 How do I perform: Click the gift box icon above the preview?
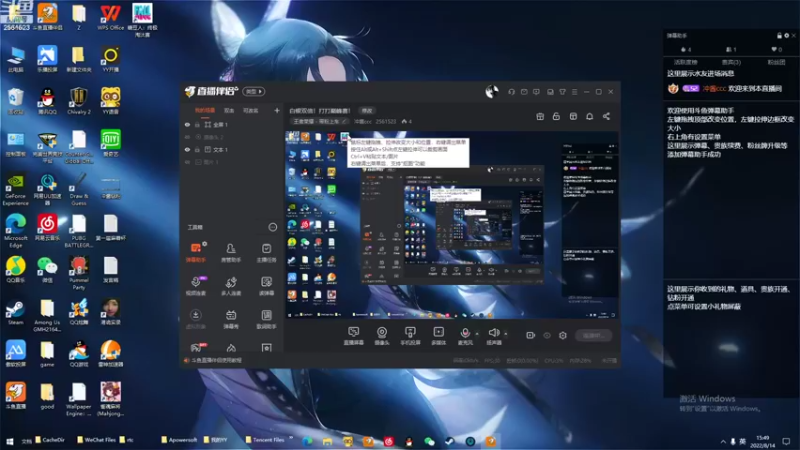(540, 116)
